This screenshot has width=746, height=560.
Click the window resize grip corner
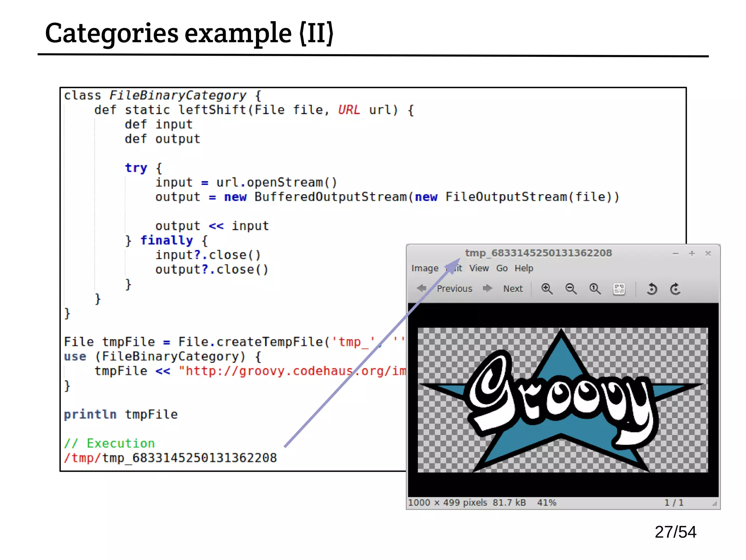click(715, 504)
